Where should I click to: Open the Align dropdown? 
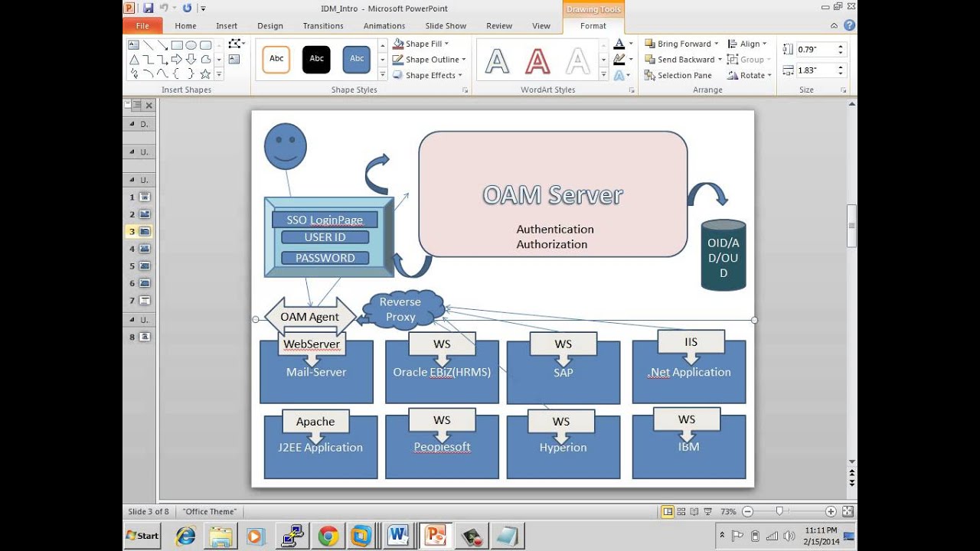746,44
